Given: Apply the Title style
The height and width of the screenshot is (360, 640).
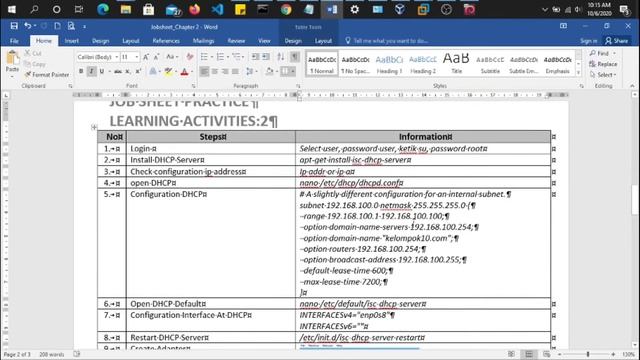Looking at the screenshot, I should tap(456, 63).
